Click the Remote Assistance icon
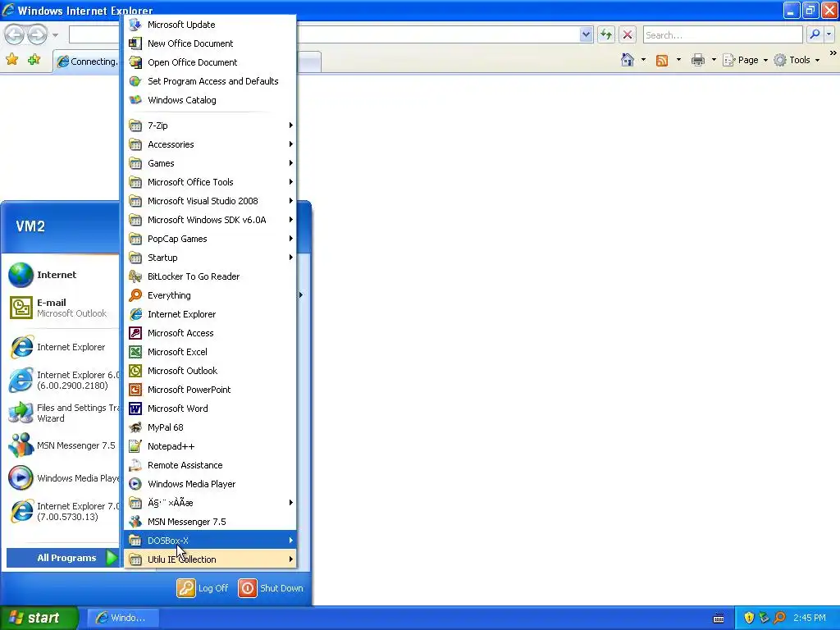The width and height of the screenshot is (840, 630). (x=135, y=465)
